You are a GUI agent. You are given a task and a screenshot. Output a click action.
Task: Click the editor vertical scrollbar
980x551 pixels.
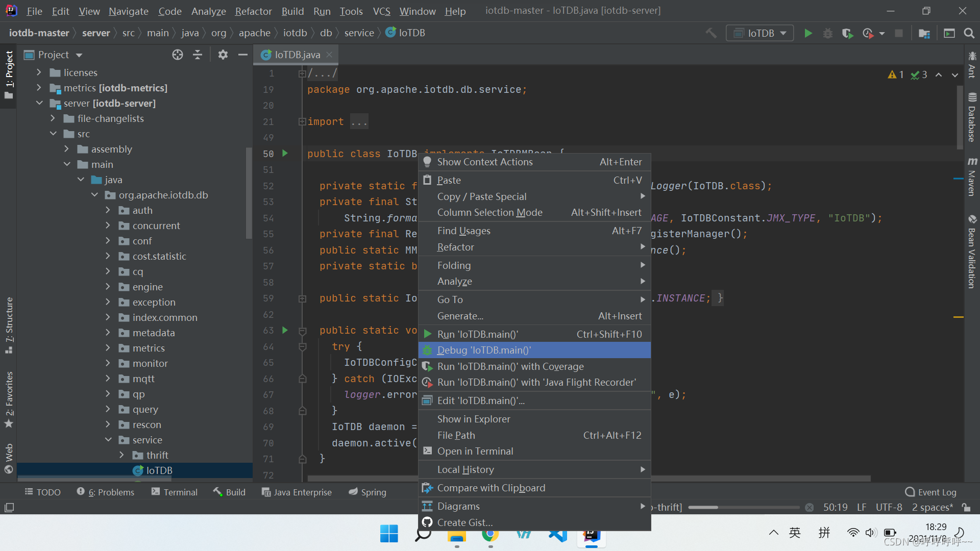pyautogui.click(x=960, y=116)
